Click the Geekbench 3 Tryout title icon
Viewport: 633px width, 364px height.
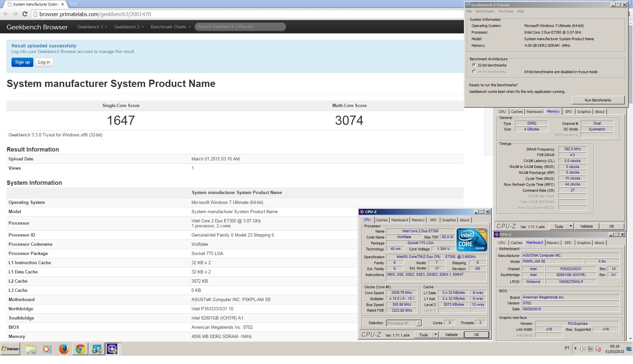pos(468,5)
